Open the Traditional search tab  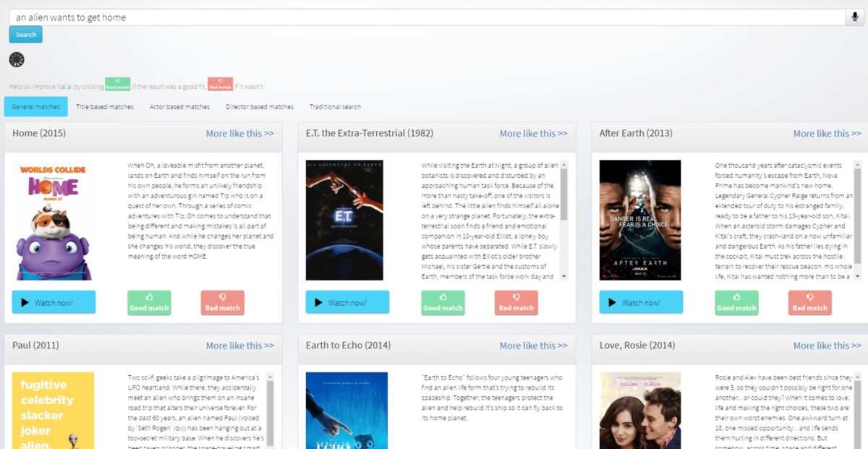tap(336, 107)
